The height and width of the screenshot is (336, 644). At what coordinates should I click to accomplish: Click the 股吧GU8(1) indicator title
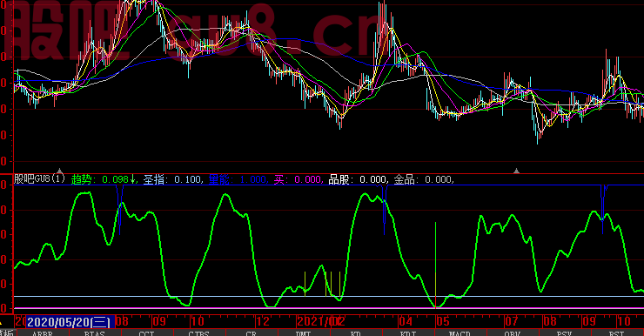pyautogui.click(x=39, y=179)
